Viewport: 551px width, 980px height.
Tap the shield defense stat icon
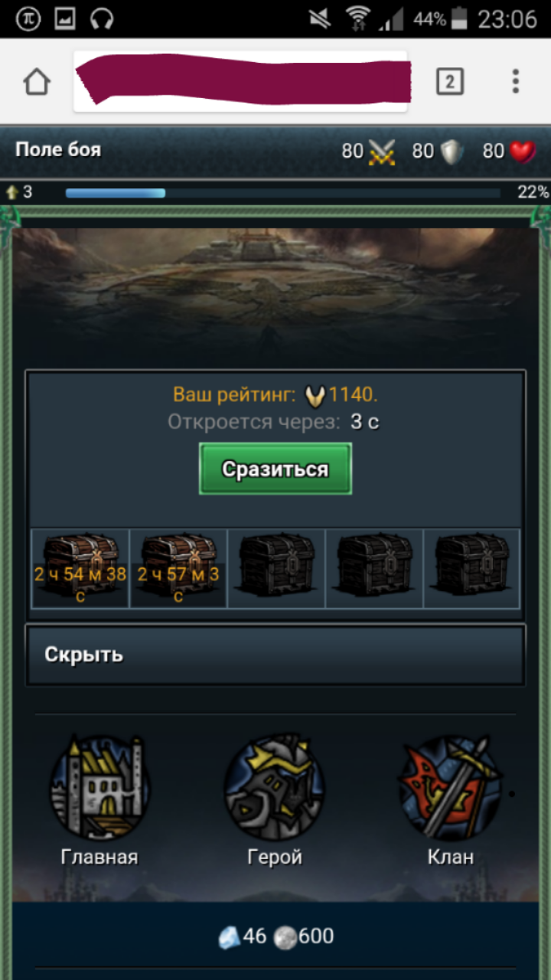(x=452, y=152)
